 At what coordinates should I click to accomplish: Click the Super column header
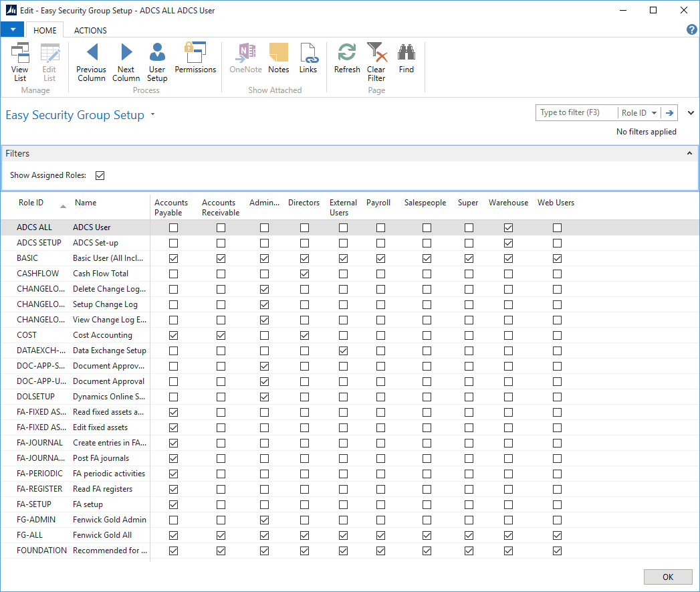click(468, 203)
